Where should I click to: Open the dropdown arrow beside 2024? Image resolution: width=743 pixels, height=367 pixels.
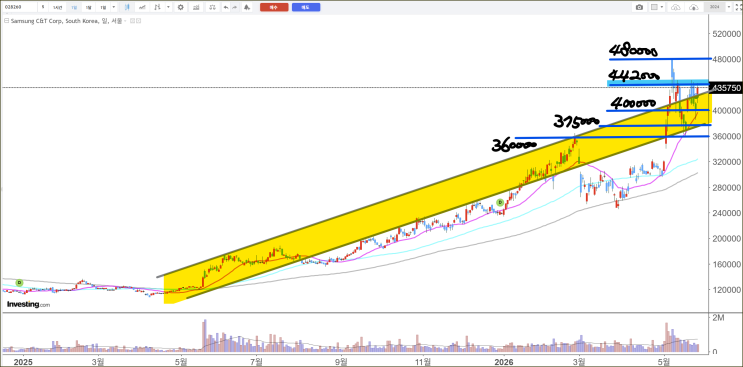[x=729, y=7]
